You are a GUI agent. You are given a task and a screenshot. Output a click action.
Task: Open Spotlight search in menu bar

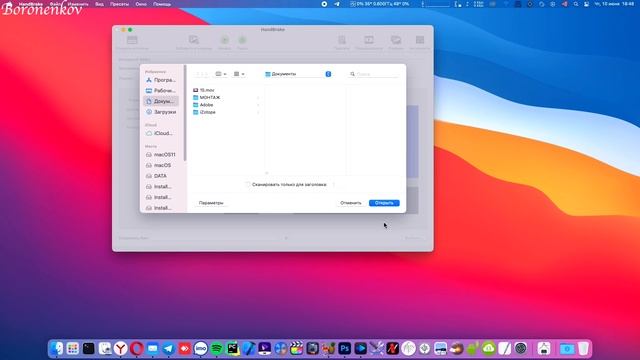pyautogui.click(x=576, y=4)
